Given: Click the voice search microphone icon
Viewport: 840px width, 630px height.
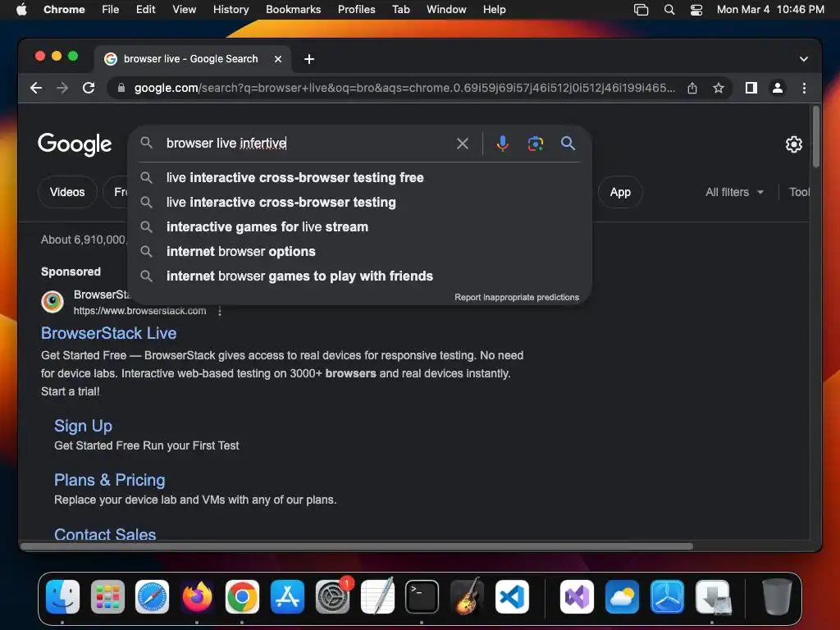Looking at the screenshot, I should point(502,144).
